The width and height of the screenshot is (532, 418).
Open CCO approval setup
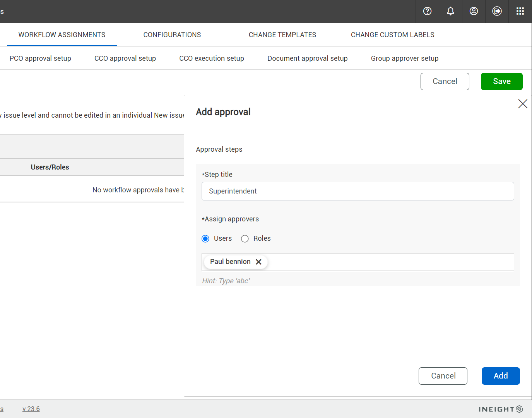(125, 58)
